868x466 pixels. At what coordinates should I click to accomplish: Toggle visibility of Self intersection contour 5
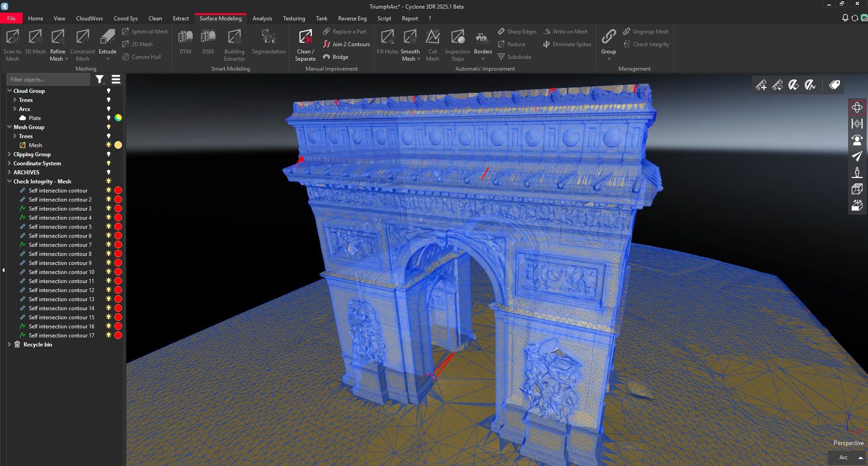[x=108, y=226]
